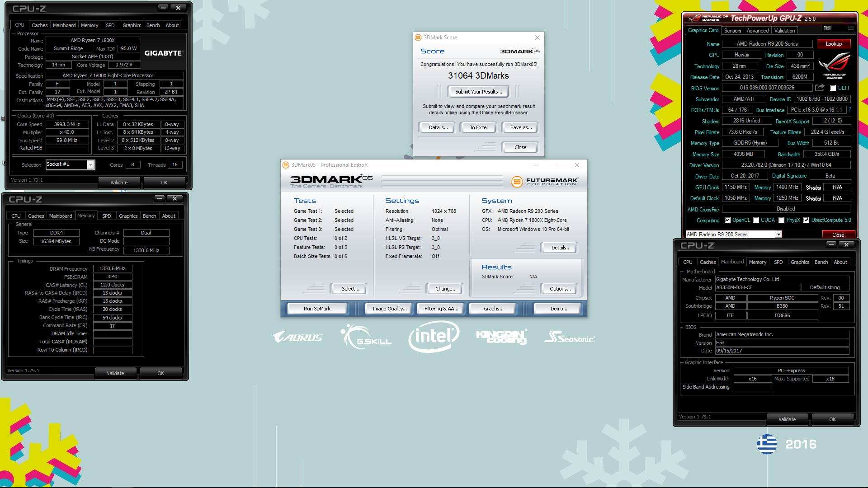Switch to Sensors tab in GPU-Z
The image size is (868, 488).
coord(732,31)
